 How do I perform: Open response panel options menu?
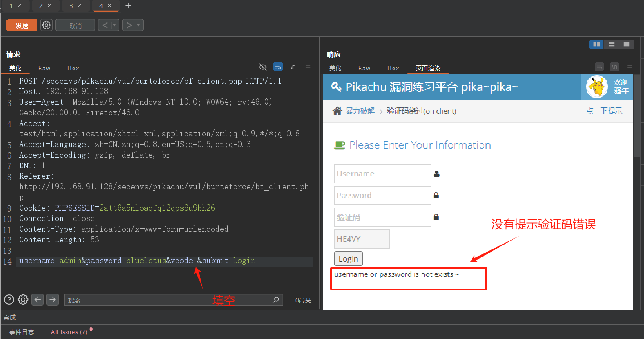coord(629,67)
